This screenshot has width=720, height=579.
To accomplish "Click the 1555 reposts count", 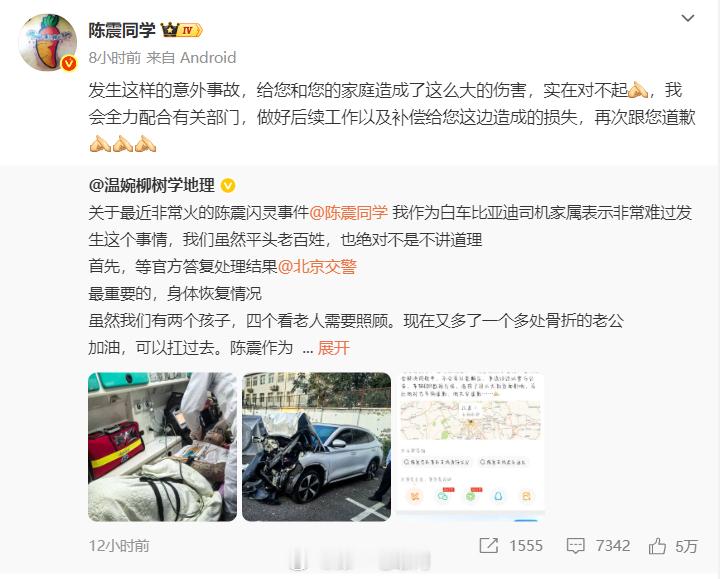I will click(526, 545).
